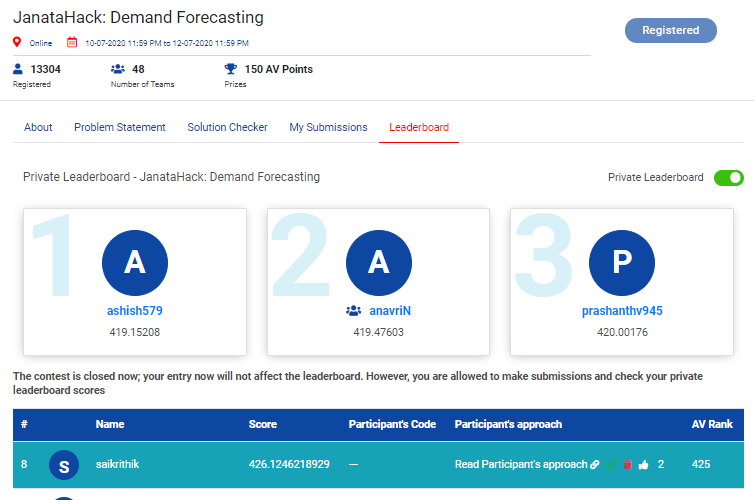Click the prashanthv945 avatar circle

click(622, 263)
